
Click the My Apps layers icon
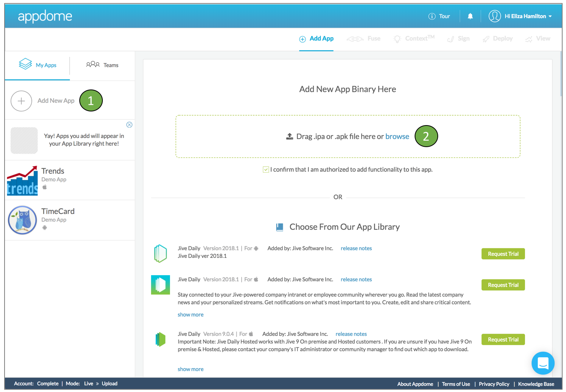25,64
